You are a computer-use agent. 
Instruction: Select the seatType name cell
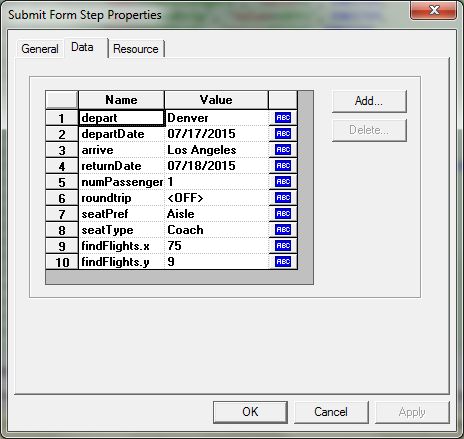pos(122,230)
